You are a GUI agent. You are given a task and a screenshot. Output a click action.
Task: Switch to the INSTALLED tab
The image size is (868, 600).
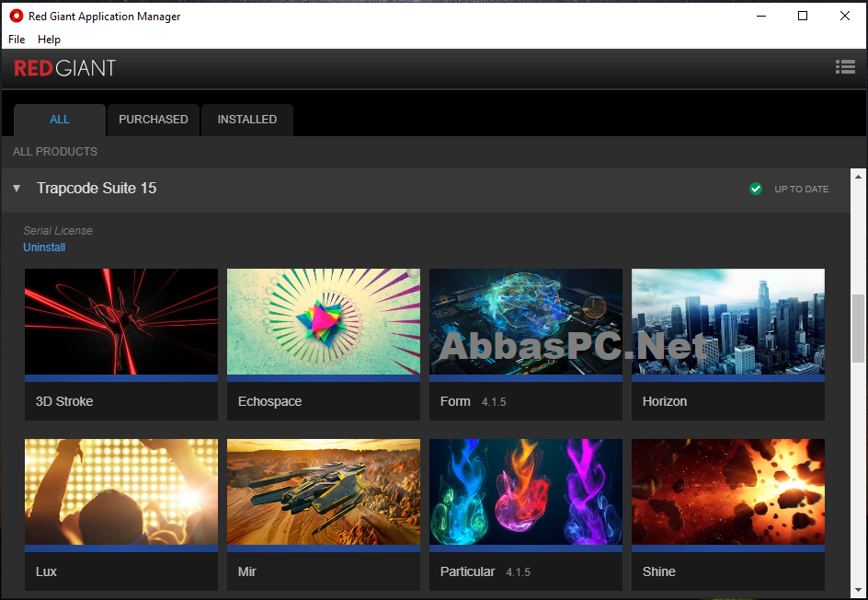(247, 120)
